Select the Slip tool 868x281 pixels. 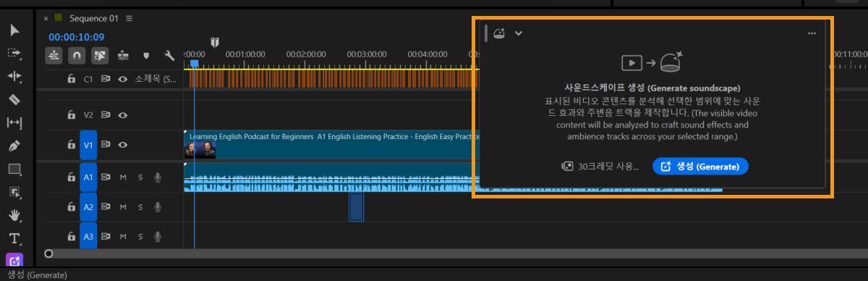click(14, 122)
